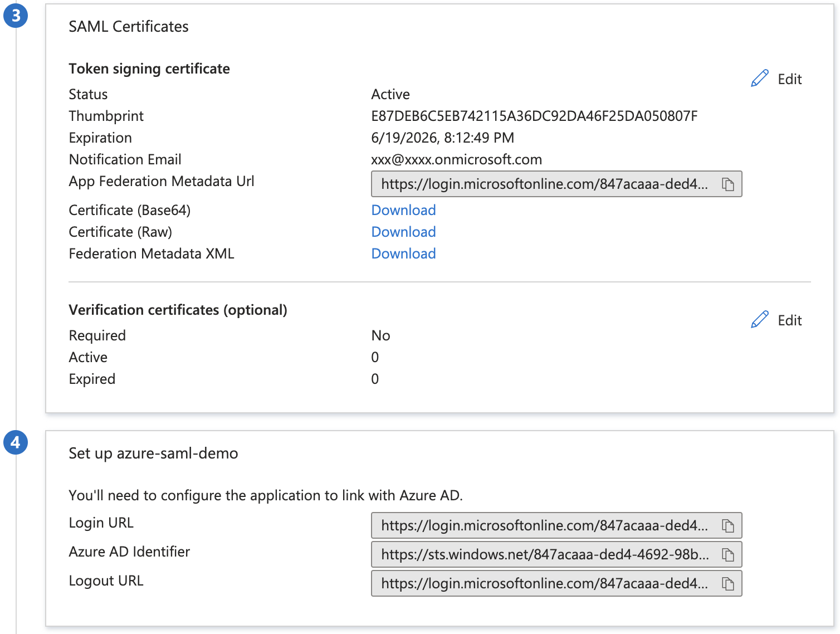840x634 pixels.
Task: Copy the Login URL to clipboard
Action: pyautogui.click(x=727, y=526)
